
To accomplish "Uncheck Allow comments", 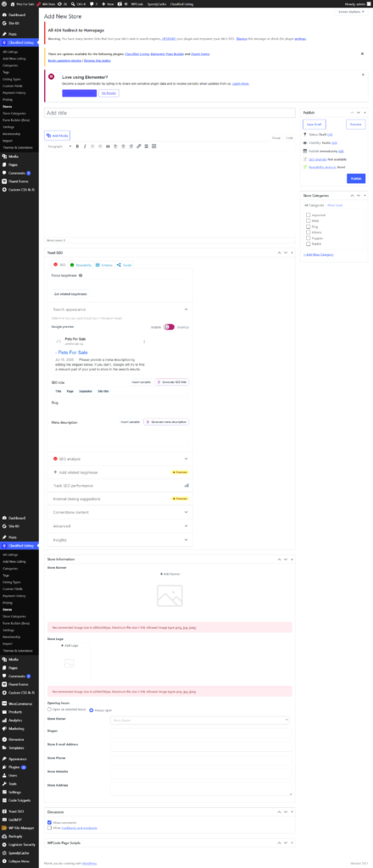I will pyautogui.click(x=50, y=822).
